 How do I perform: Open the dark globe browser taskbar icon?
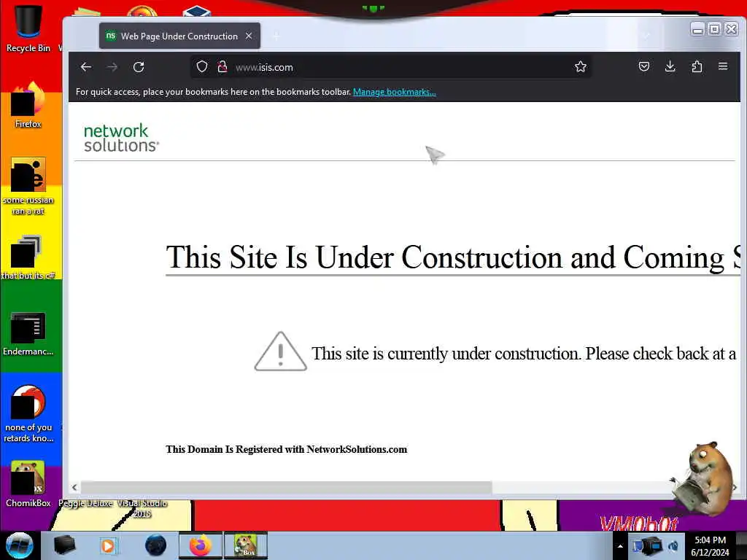tap(155, 545)
